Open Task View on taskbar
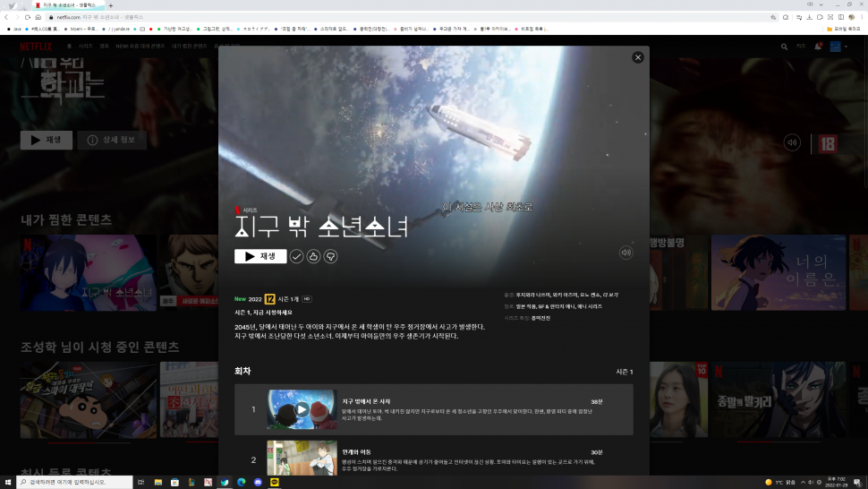 point(140,483)
